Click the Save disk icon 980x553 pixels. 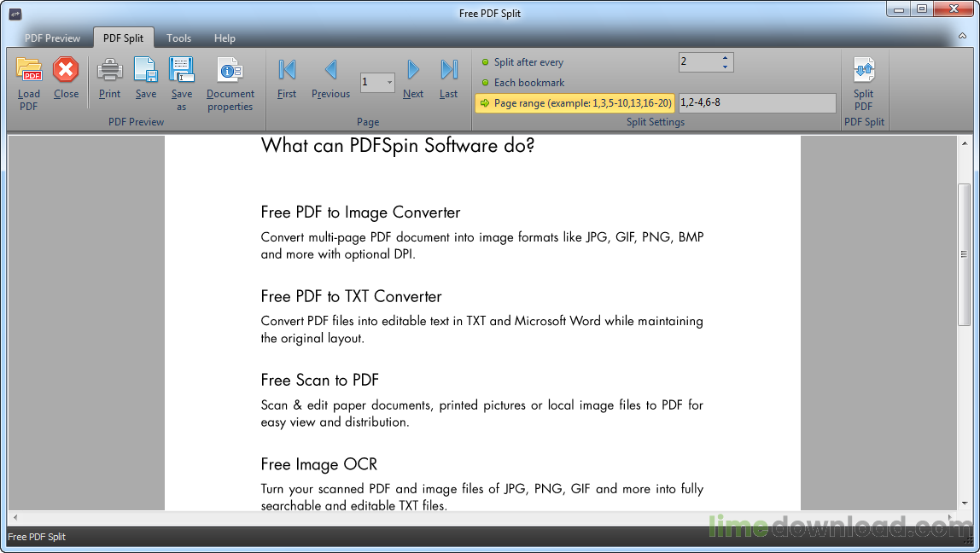point(146,71)
